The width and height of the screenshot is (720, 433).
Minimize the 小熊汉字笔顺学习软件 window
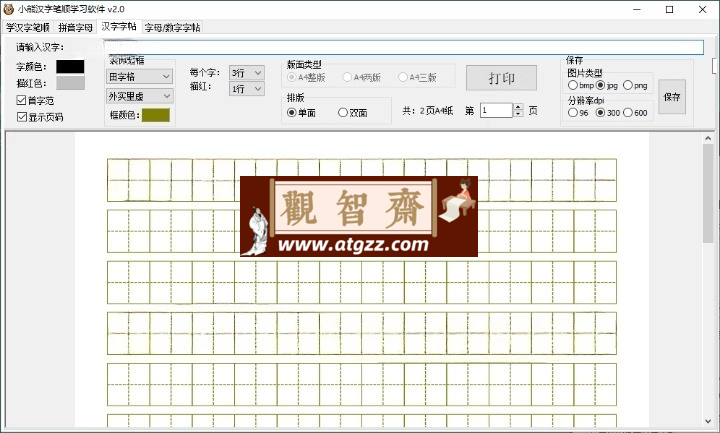tap(637, 9)
